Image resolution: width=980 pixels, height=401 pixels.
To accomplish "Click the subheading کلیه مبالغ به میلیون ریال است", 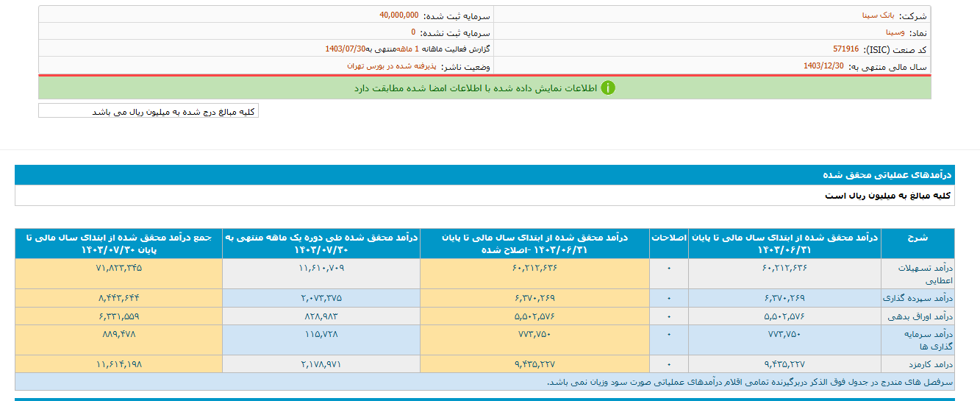I will tap(888, 196).
